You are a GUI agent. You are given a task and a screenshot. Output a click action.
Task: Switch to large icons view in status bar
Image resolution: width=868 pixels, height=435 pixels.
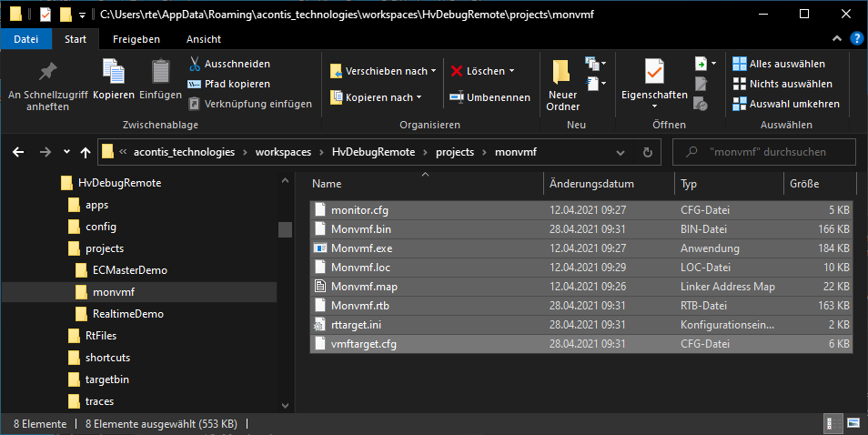(x=853, y=424)
